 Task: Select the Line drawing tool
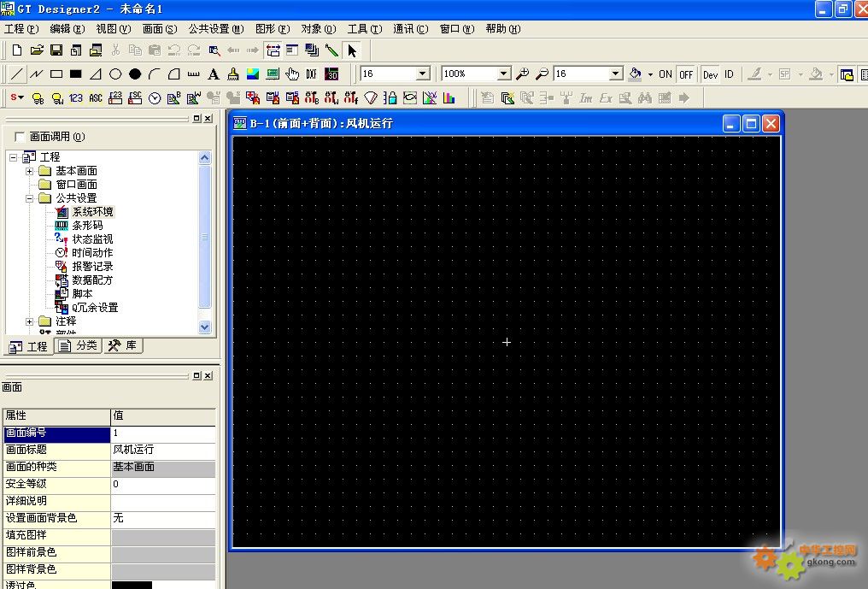pos(17,74)
